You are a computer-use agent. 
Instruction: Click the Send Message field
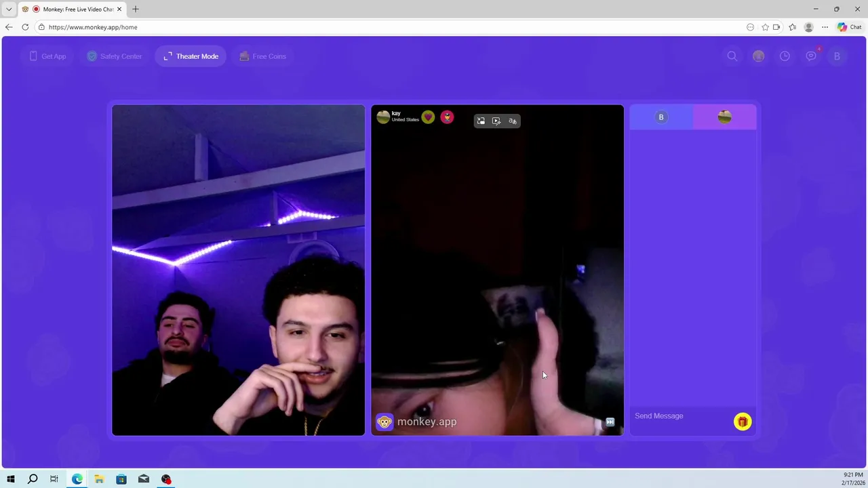[x=682, y=416]
